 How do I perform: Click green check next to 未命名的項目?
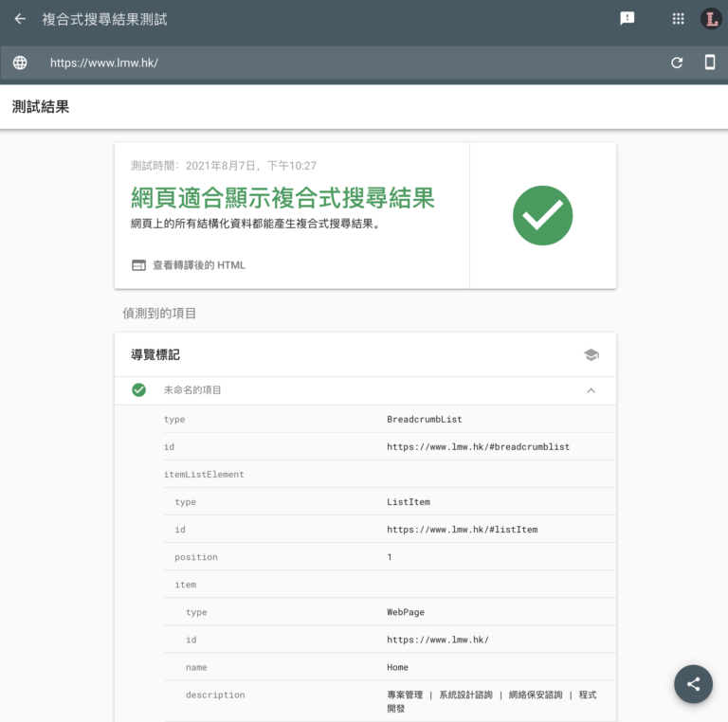click(139, 389)
